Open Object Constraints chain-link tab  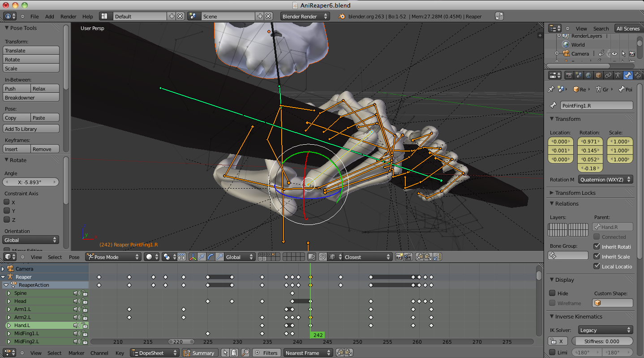[x=608, y=75]
